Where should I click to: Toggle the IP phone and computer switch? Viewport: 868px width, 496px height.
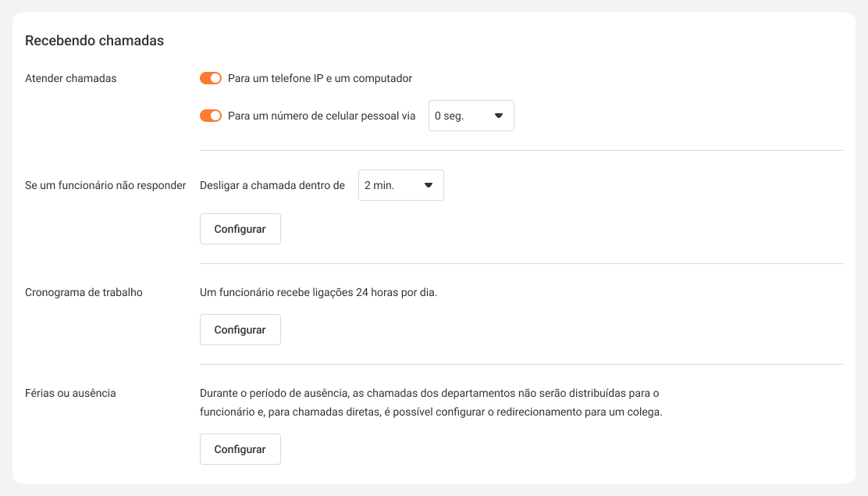coord(211,78)
